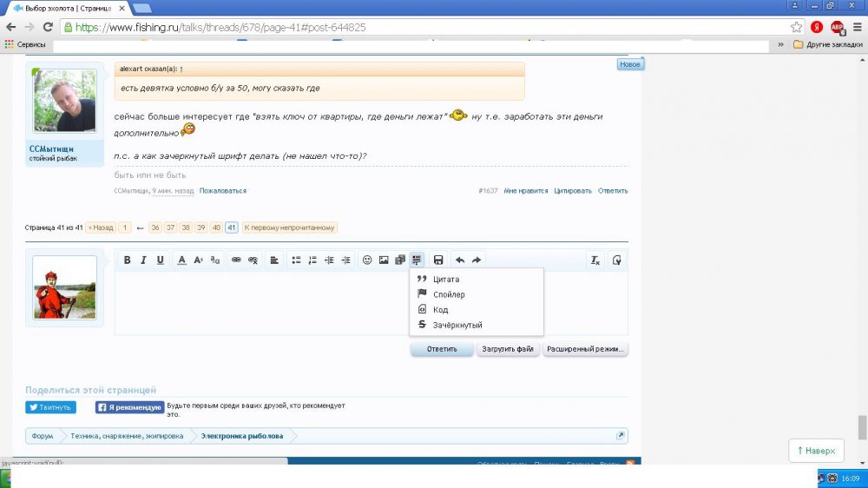Toggle italic formatting in reply editor
Image resolution: width=868 pixels, height=488 pixels.
pyautogui.click(x=143, y=260)
